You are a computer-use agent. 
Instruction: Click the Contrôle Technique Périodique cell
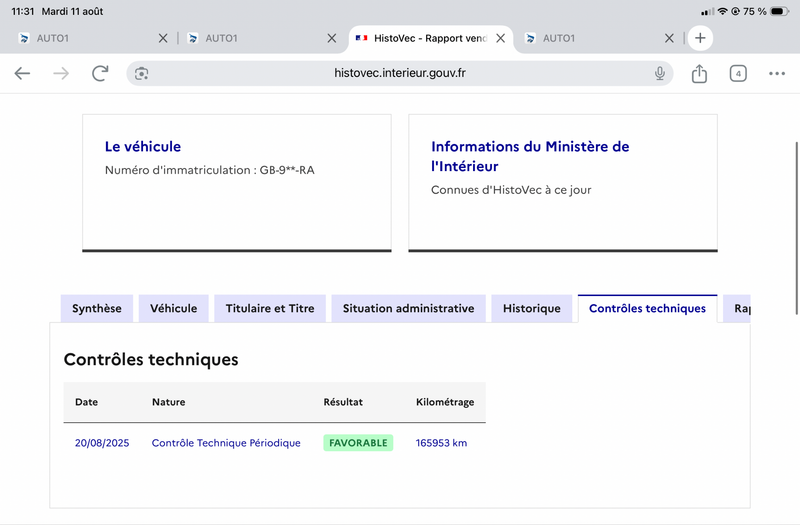click(226, 443)
